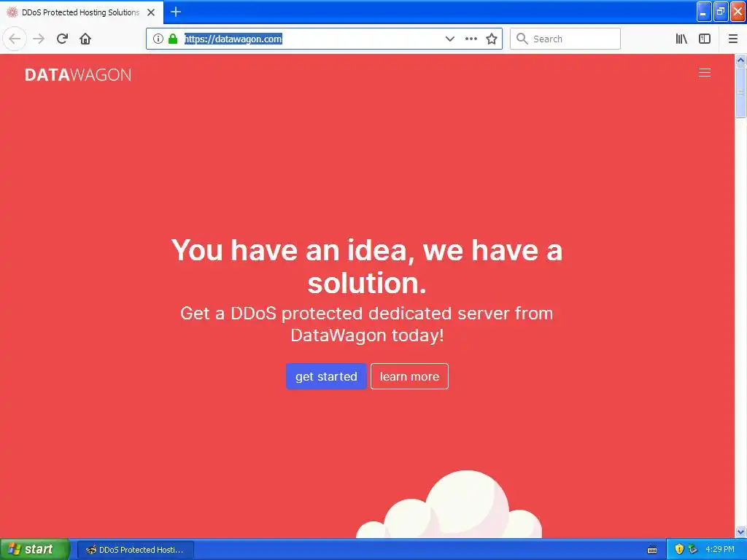Open the browser Home page
This screenshot has width=747, height=560.
[85, 39]
